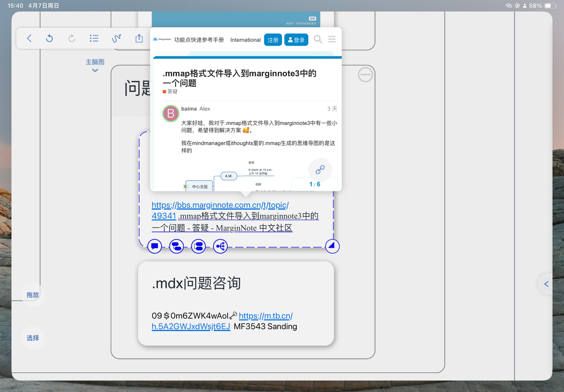
Task: Click the Alex name label
Action: click(x=205, y=109)
